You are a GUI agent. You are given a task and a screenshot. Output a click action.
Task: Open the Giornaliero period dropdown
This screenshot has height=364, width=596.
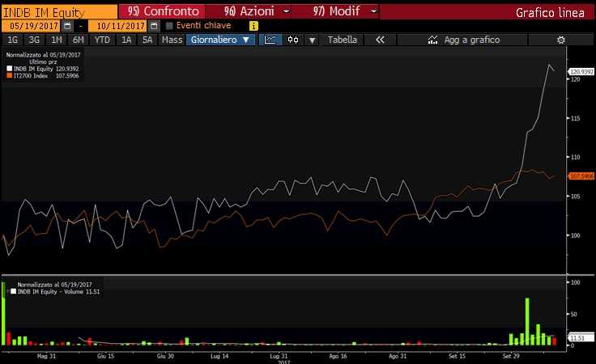coord(220,40)
